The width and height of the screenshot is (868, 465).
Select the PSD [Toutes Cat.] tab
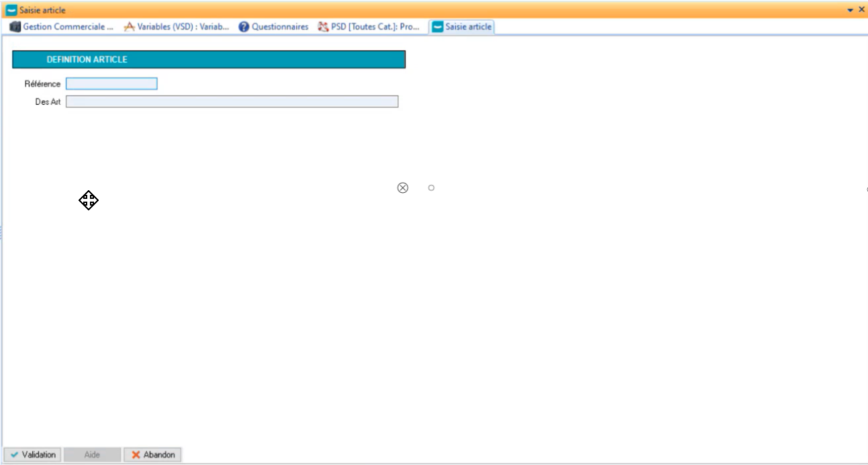[375, 27]
